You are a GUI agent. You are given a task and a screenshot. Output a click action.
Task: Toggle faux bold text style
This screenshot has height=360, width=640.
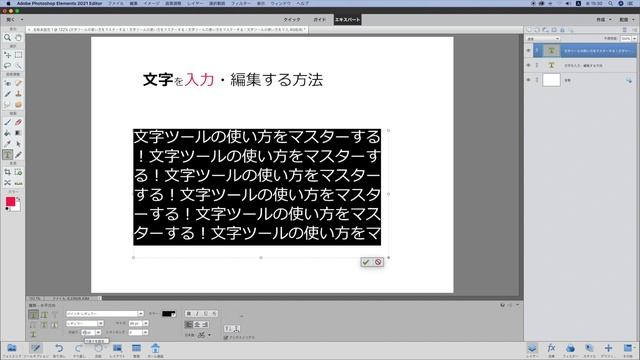point(189,313)
